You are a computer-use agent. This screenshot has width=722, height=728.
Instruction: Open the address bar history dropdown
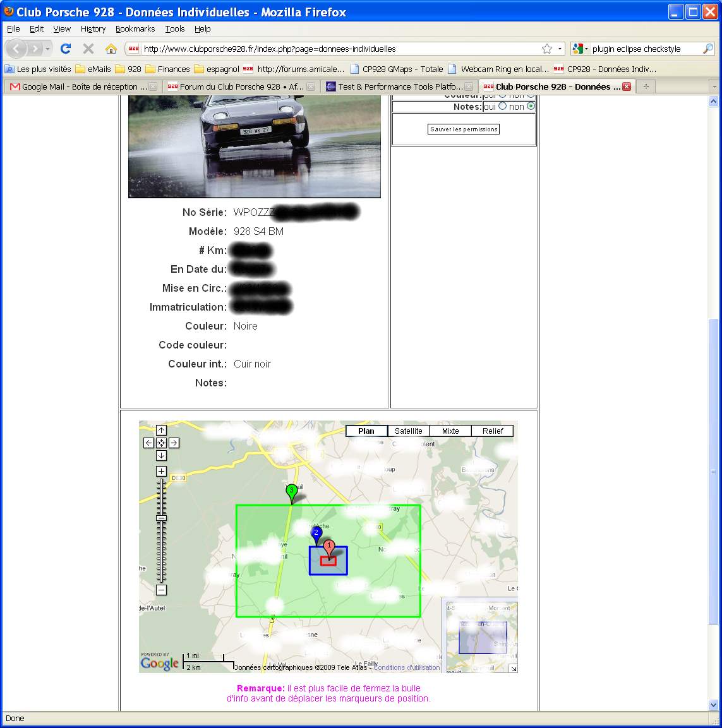pyautogui.click(x=560, y=49)
